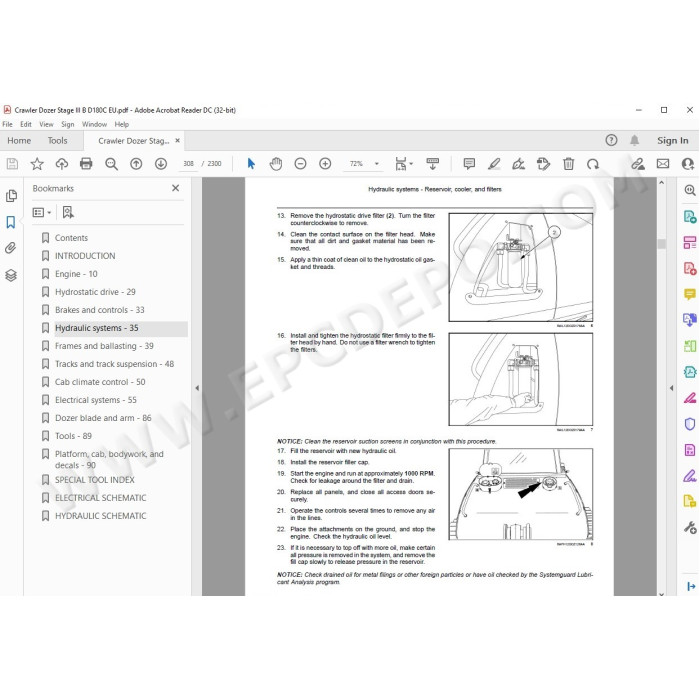Image resolution: width=700 pixels, height=700 pixels.
Task: Open the Edit menu
Action: pos(26,124)
